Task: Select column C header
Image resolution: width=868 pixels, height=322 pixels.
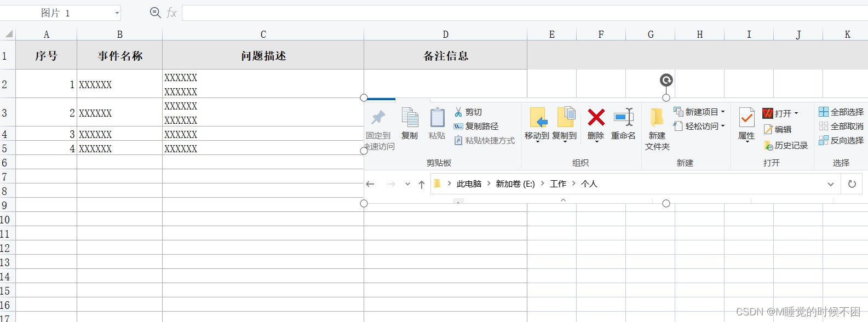Action: tap(263, 34)
